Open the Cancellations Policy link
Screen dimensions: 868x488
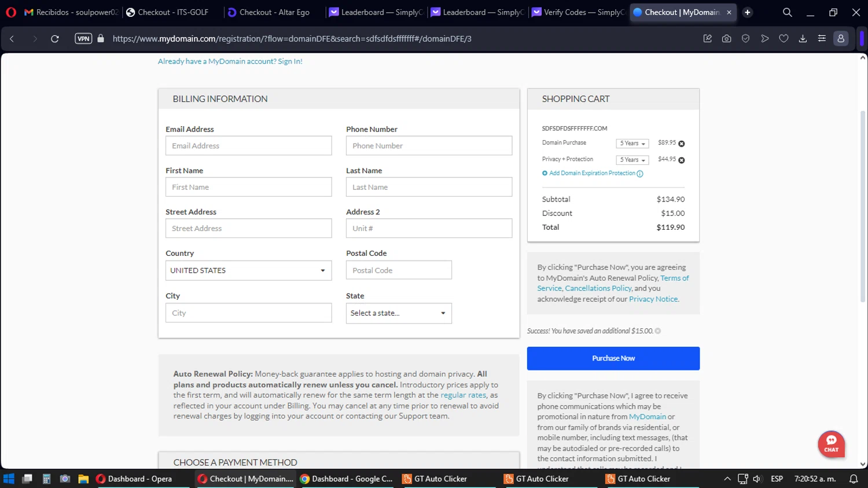pyautogui.click(x=598, y=288)
